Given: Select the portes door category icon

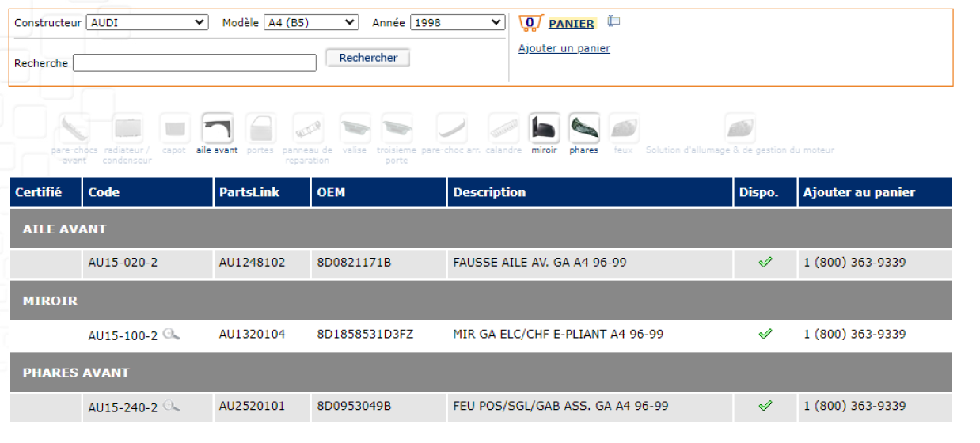Looking at the screenshot, I should (x=260, y=128).
